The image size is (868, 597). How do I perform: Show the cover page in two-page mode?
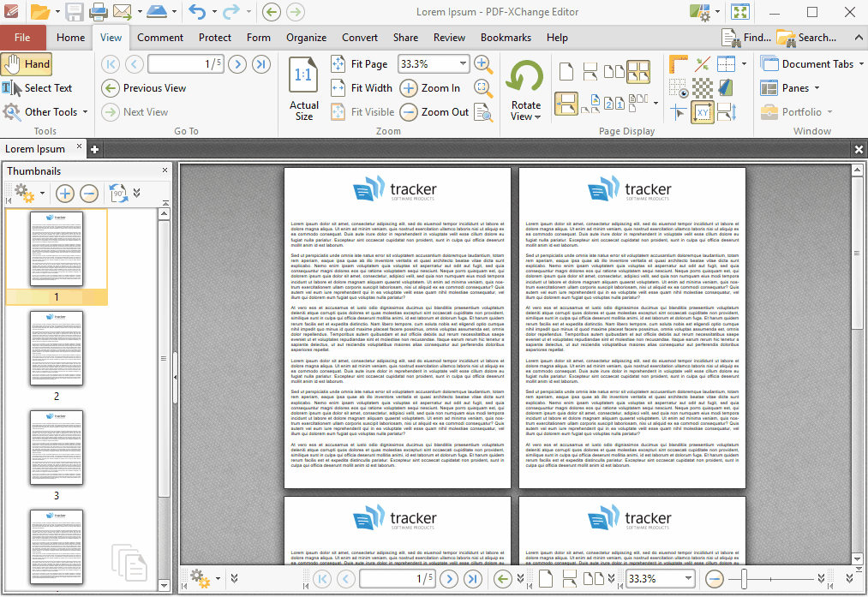click(x=590, y=104)
